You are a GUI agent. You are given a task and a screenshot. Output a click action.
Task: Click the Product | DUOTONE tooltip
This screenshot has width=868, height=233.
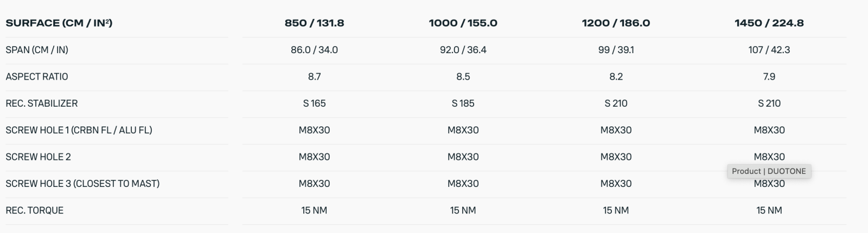[769, 171]
